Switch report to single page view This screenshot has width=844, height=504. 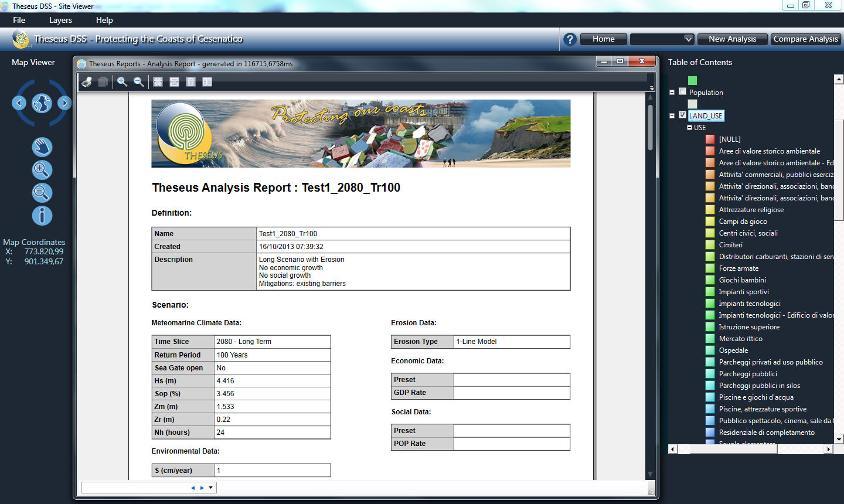(x=190, y=82)
